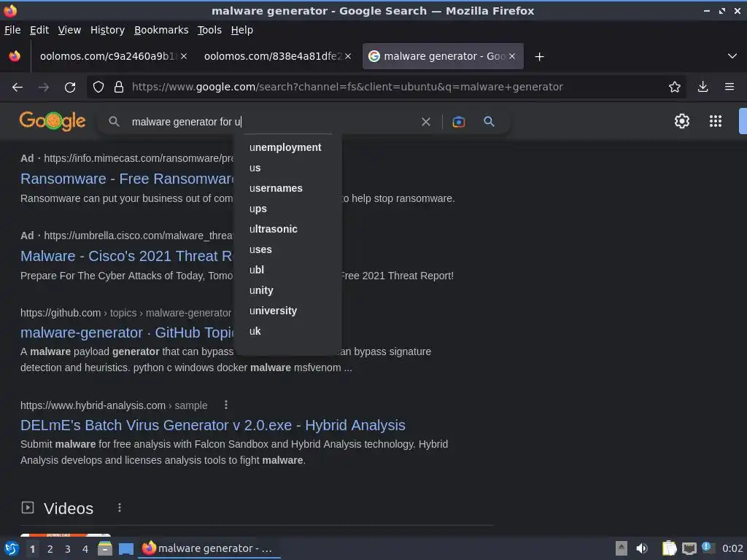Close the oolomos.com/838e4a81dfe tab

tap(348, 56)
